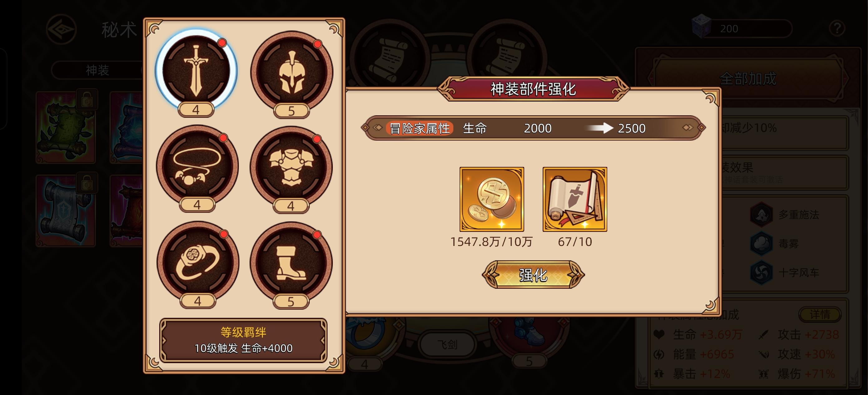Pick the boot equipment slot
The height and width of the screenshot is (395, 868).
291,263
